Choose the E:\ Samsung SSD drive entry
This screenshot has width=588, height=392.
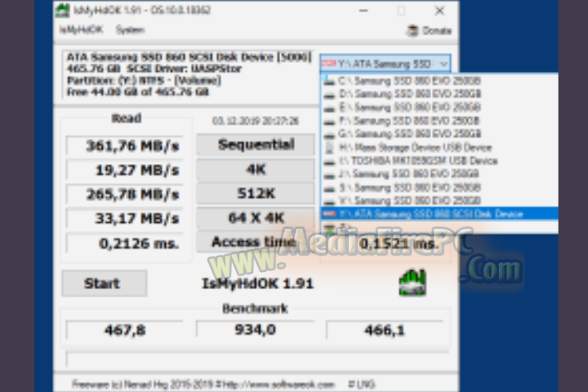pos(439,107)
